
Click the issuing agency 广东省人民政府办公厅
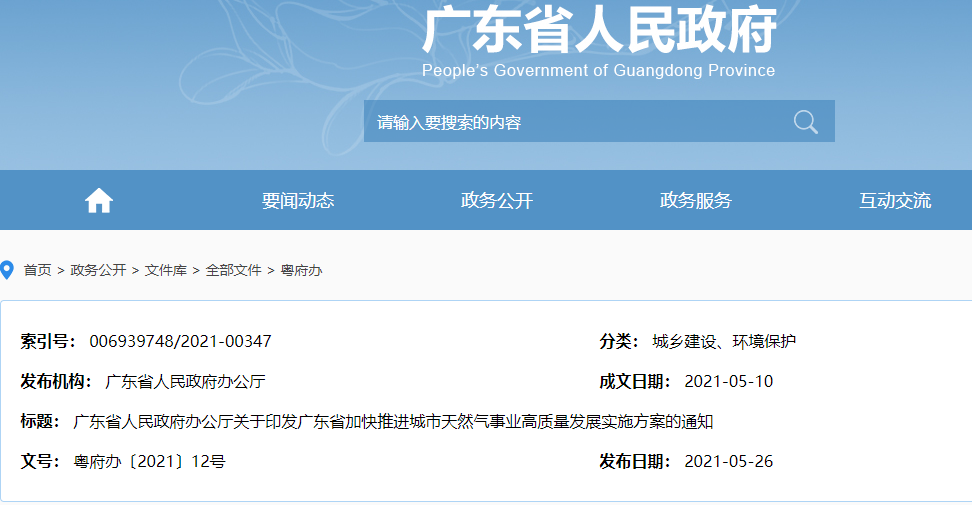[x=185, y=382]
